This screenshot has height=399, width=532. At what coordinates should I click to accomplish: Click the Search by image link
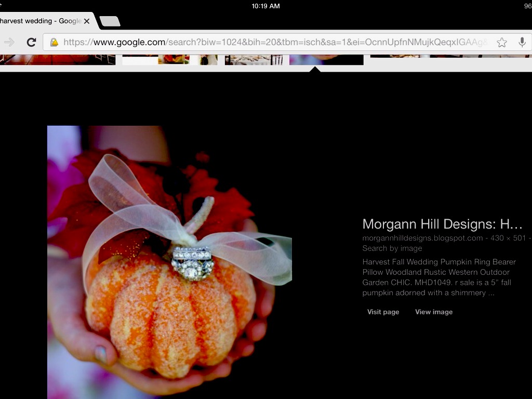(x=392, y=248)
